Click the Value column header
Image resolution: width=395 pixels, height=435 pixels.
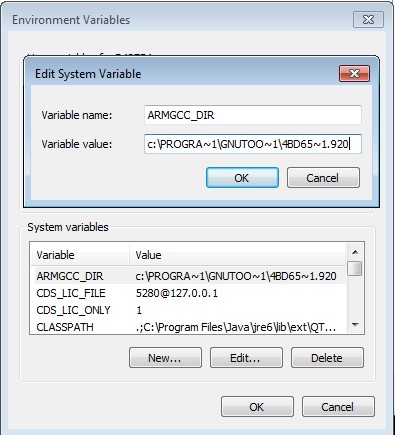pyautogui.click(x=237, y=255)
